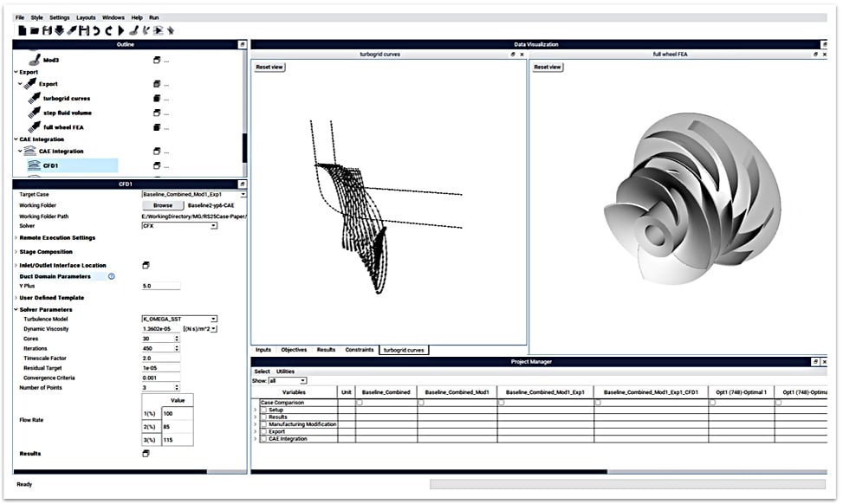Open the Turbulence Model dropdown
Image resolution: width=843 pixels, height=504 pixels.
(x=179, y=319)
